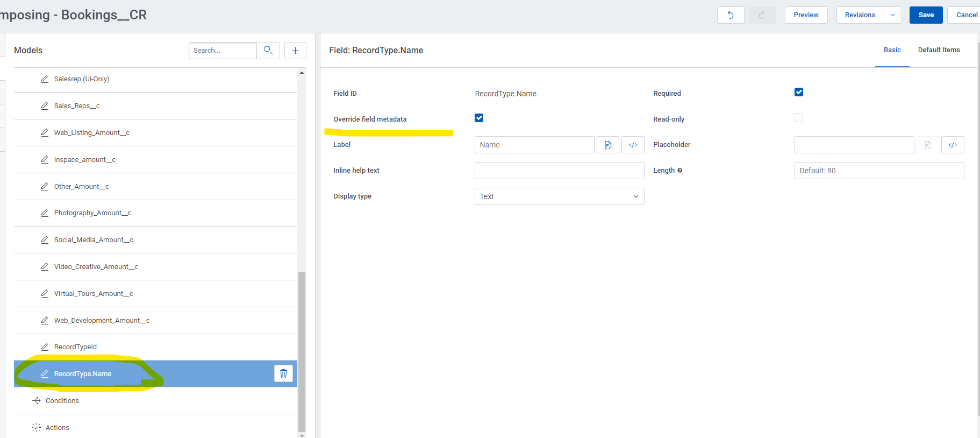Switch to the Default Items tab
Image resolution: width=980 pixels, height=438 pixels.
point(939,50)
